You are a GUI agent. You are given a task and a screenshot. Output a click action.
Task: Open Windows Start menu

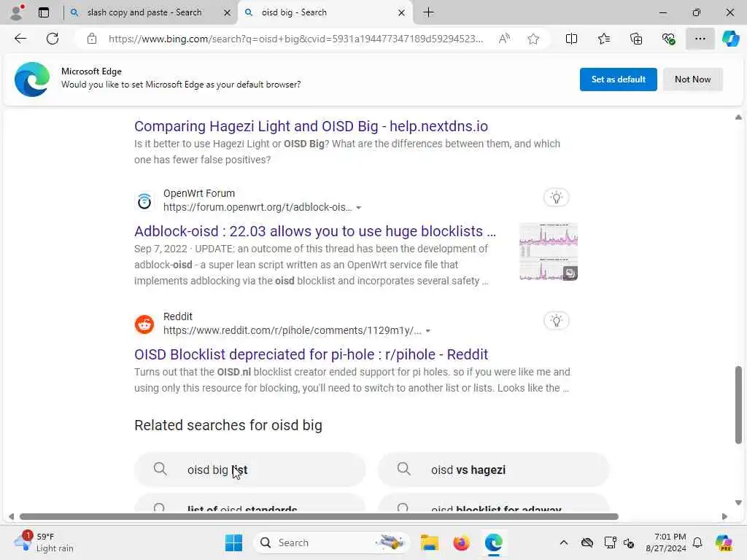(x=233, y=542)
